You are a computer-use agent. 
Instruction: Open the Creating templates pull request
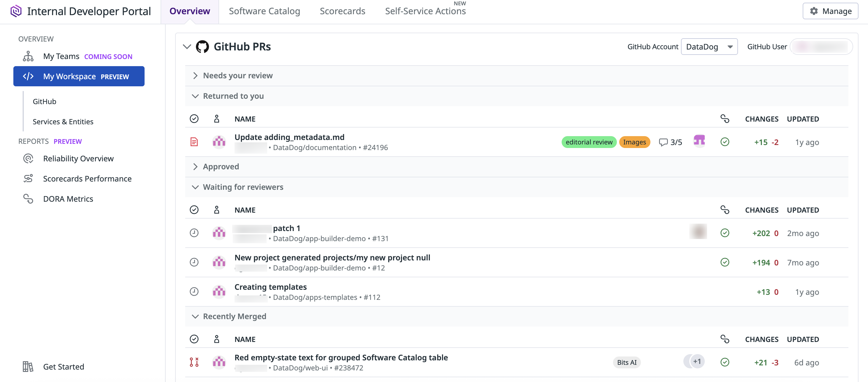coord(270,287)
